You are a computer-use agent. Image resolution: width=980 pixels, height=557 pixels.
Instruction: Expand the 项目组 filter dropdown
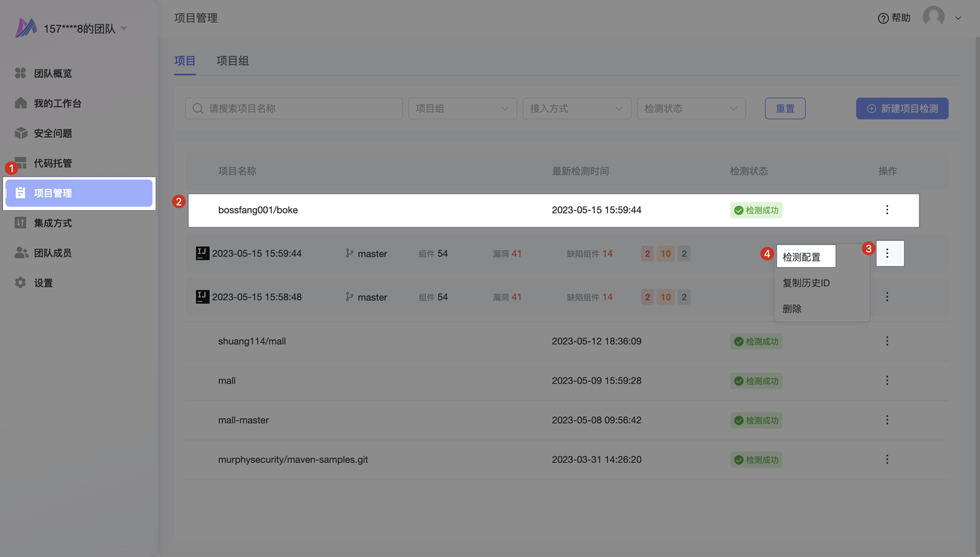(462, 109)
